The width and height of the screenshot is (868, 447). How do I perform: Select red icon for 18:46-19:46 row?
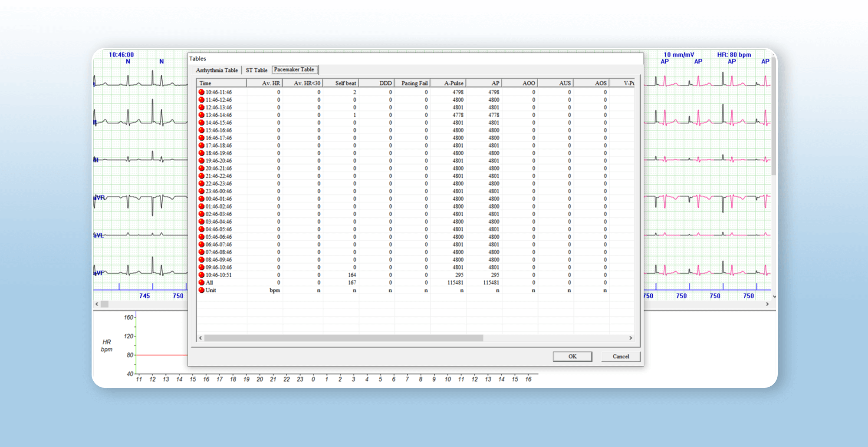201,153
